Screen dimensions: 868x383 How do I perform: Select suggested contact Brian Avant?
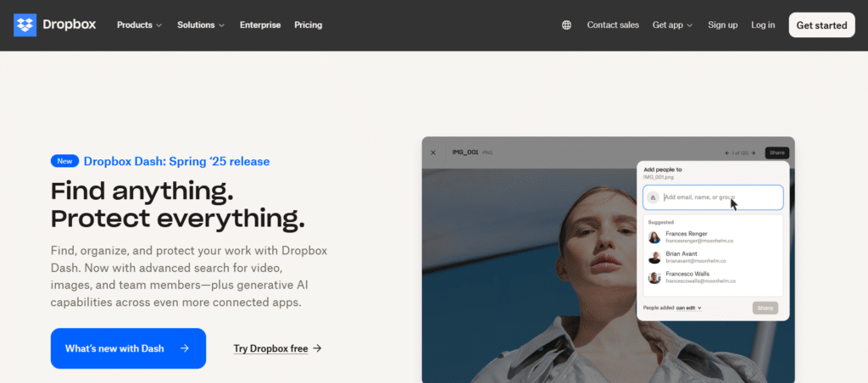[712, 258]
